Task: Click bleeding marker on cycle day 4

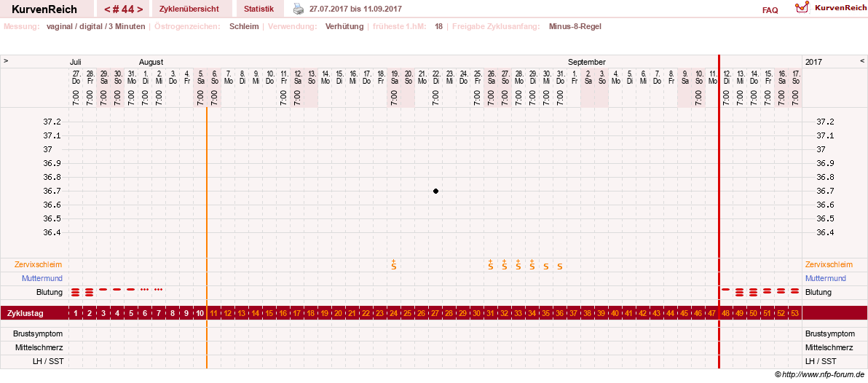Action: [117, 289]
